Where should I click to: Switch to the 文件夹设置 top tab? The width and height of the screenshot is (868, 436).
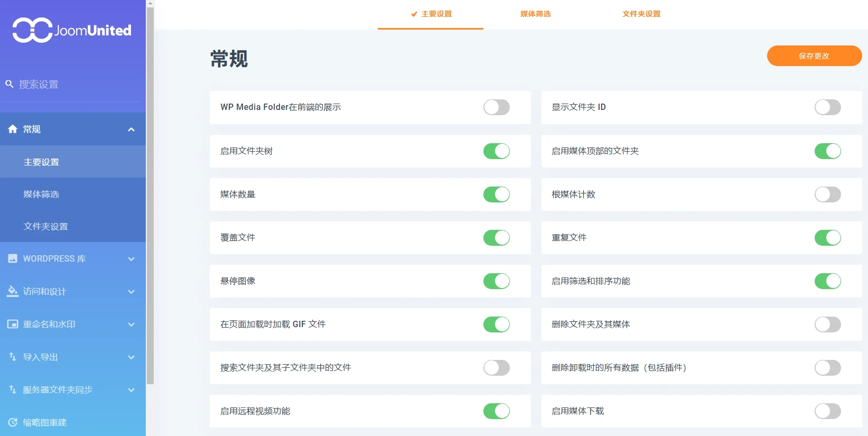pos(641,14)
